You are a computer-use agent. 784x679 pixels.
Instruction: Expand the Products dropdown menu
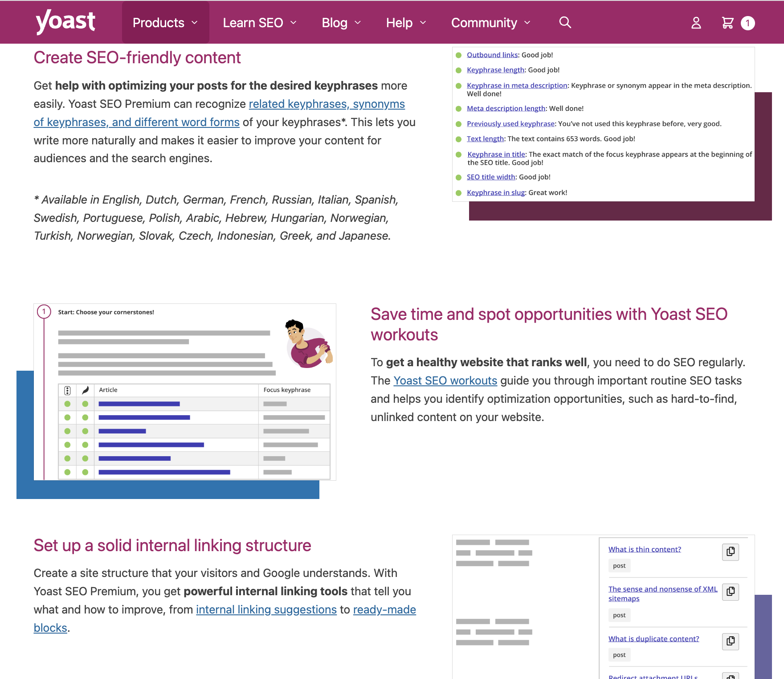coord(165,23)
